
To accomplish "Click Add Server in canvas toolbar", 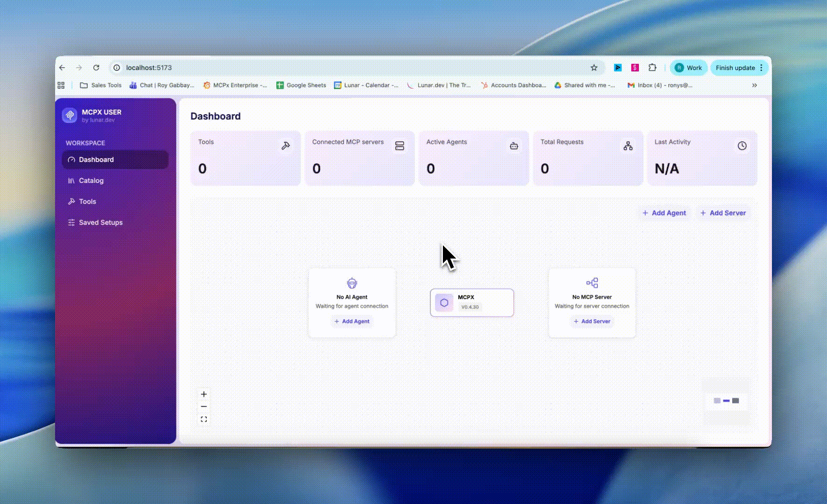I will point(723,213).
